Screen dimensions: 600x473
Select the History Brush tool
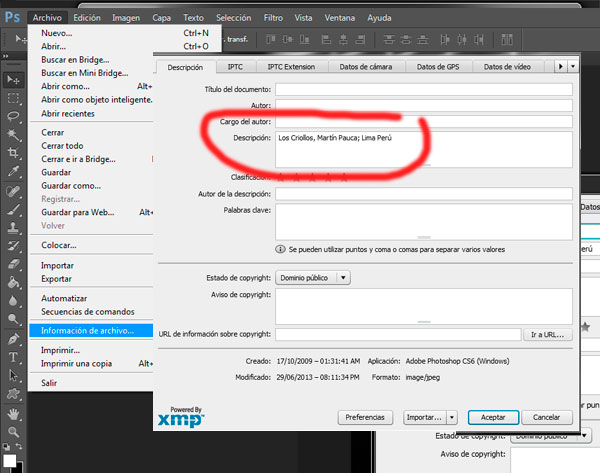(13, 246)
